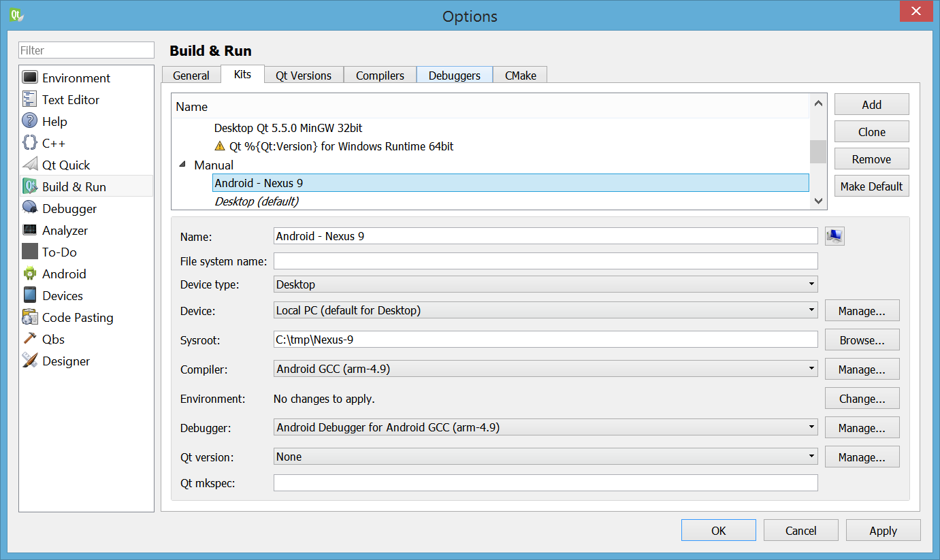Click the kit list scrollbar thumb
Screen dimensions: 940x560
coord(819,152)
